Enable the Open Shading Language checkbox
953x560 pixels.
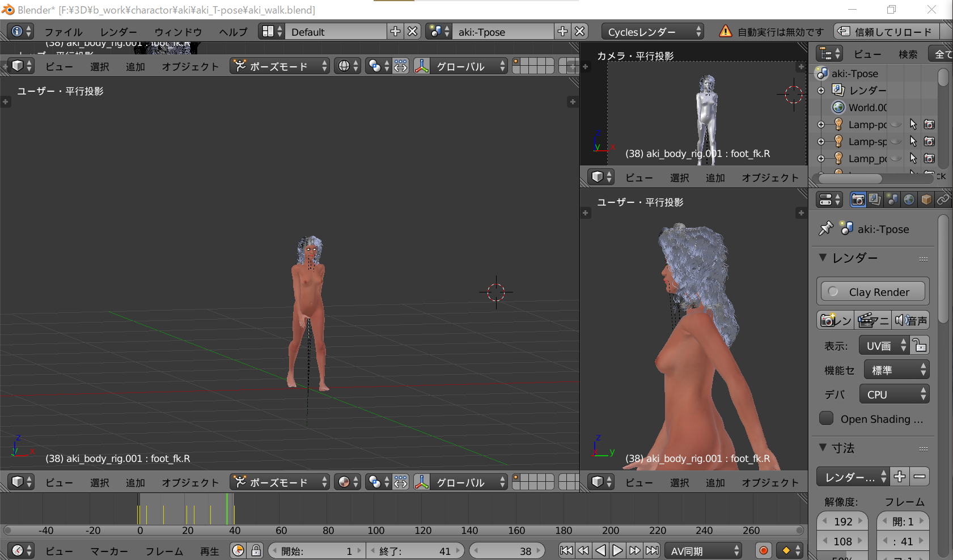[x=826, y=418]
